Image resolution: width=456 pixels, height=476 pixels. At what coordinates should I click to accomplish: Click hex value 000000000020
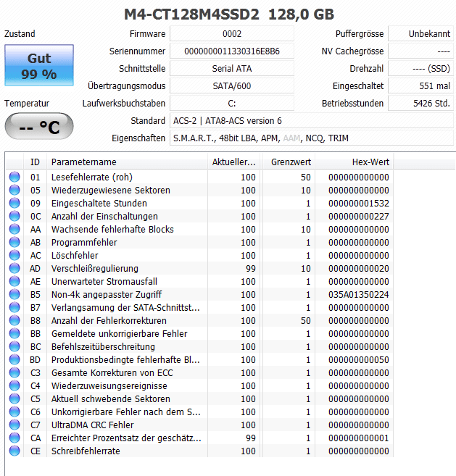coord(358,268)
